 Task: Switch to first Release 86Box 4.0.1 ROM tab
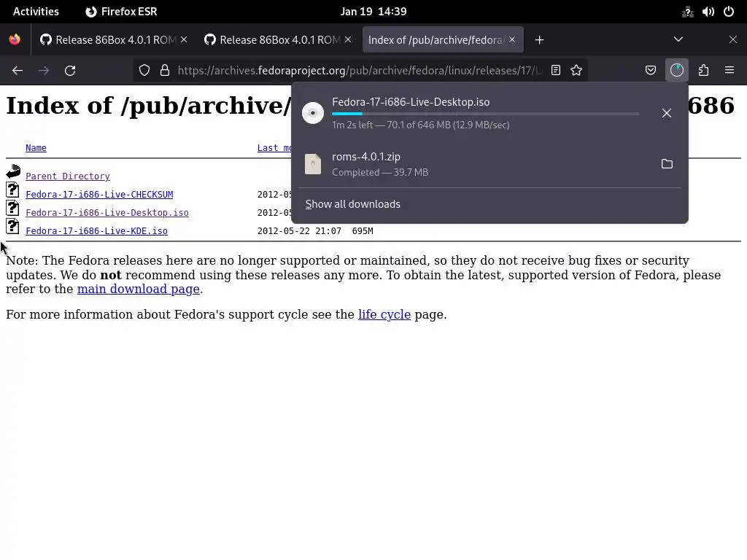[x=109, y=40]
